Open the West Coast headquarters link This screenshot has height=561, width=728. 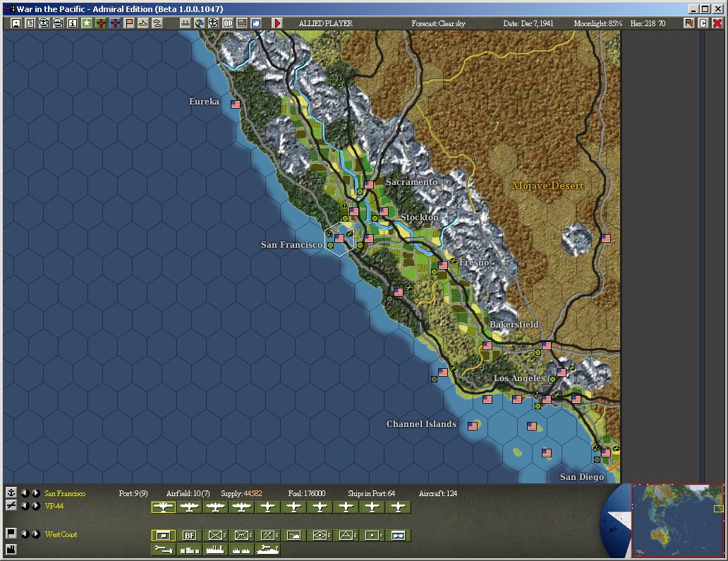(x=61, y=534)
